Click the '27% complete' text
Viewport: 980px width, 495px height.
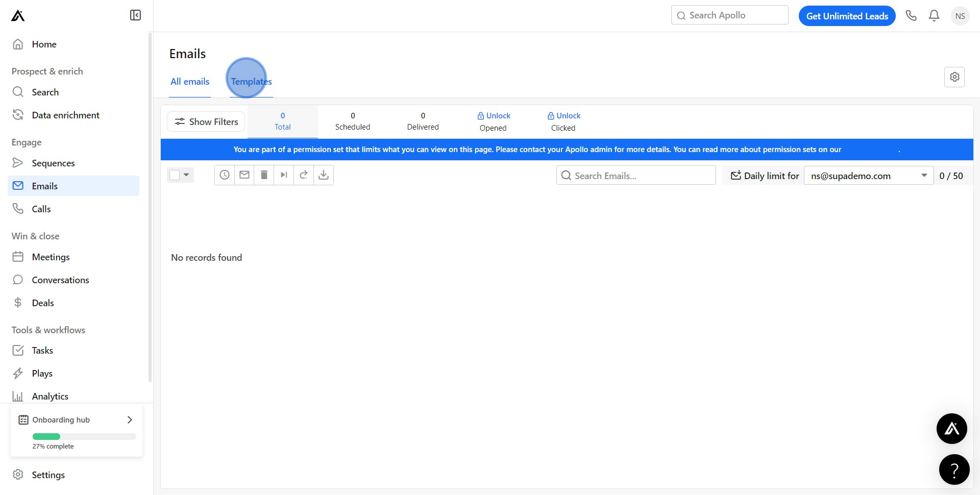pos(53,447)
